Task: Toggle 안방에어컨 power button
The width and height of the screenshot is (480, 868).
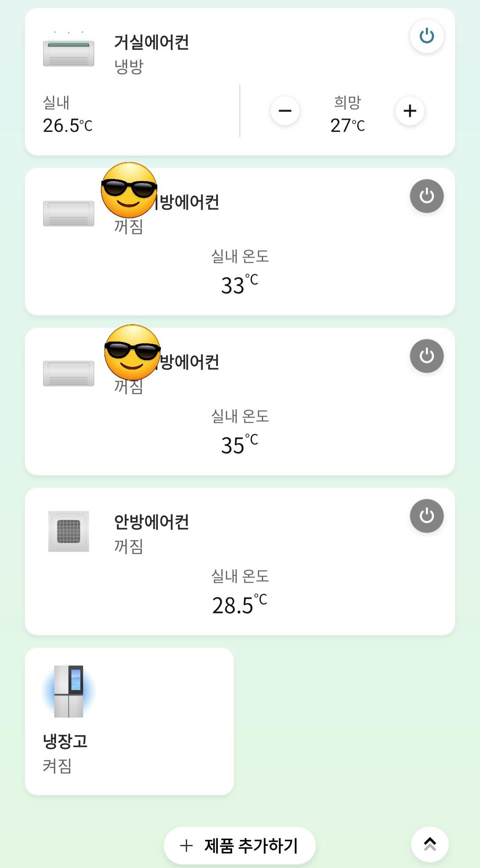Action: click(x=427, y=516)
